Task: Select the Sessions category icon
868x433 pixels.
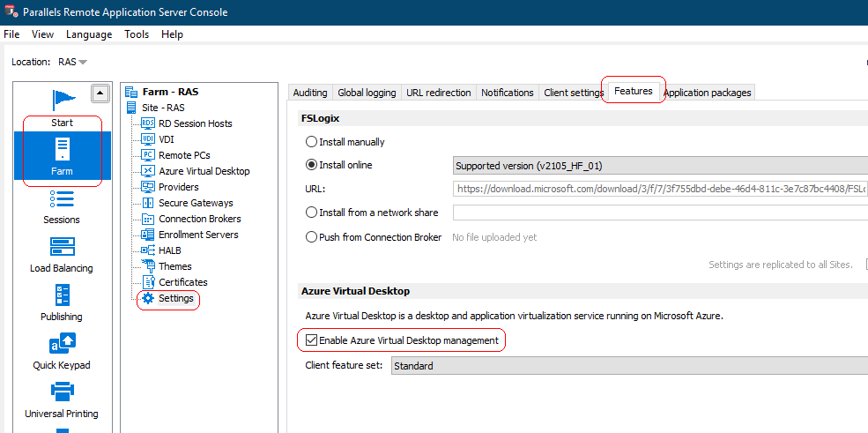Action: pos(62,199)
